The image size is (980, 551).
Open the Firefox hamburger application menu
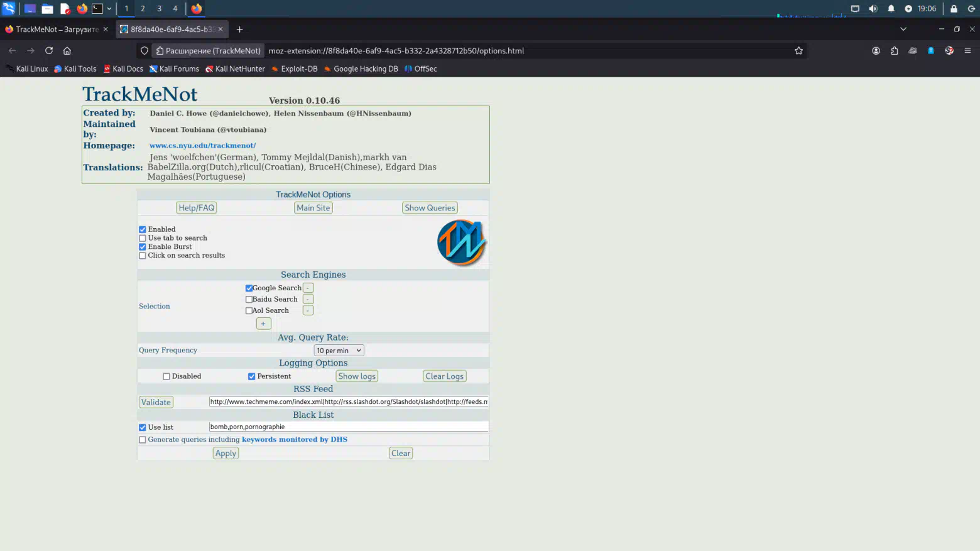(x=967, y=51)
